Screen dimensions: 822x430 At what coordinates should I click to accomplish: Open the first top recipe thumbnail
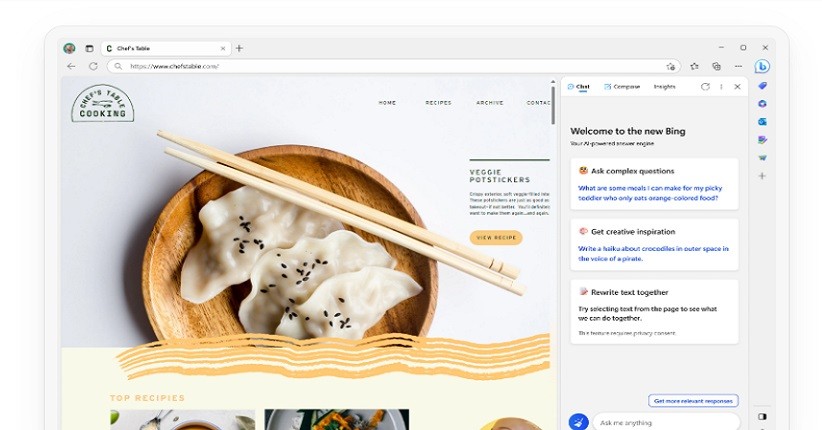pyautogui.click(x=182, y=420)
